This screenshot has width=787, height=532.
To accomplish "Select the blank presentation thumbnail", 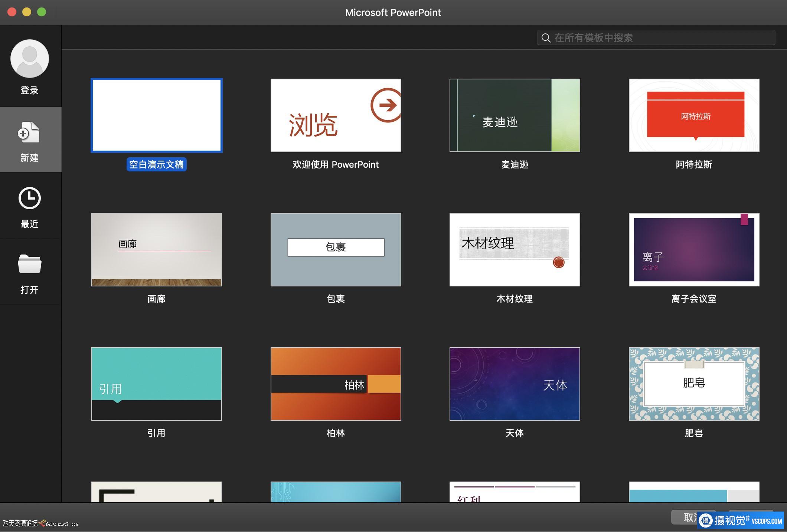I will pos(157,115).
